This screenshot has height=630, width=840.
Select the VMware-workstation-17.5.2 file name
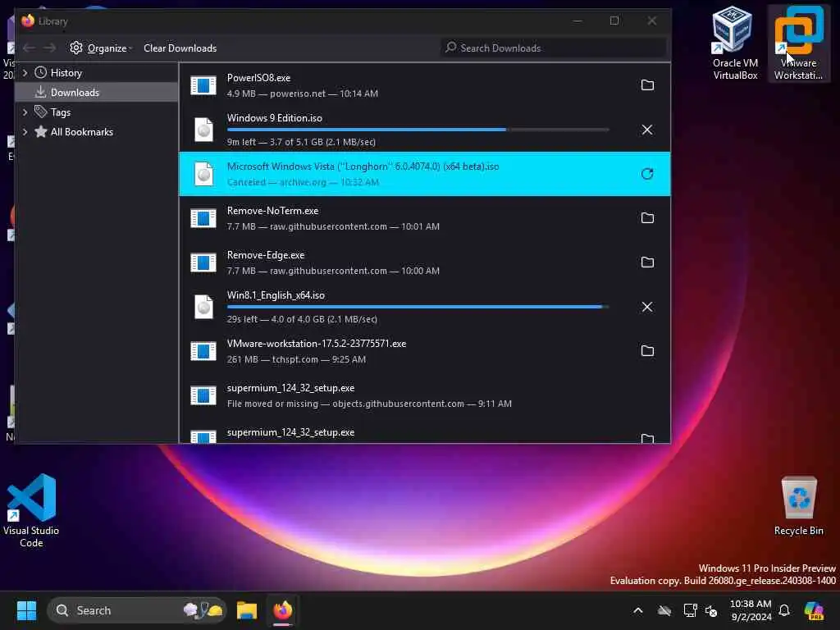[317, 344]
